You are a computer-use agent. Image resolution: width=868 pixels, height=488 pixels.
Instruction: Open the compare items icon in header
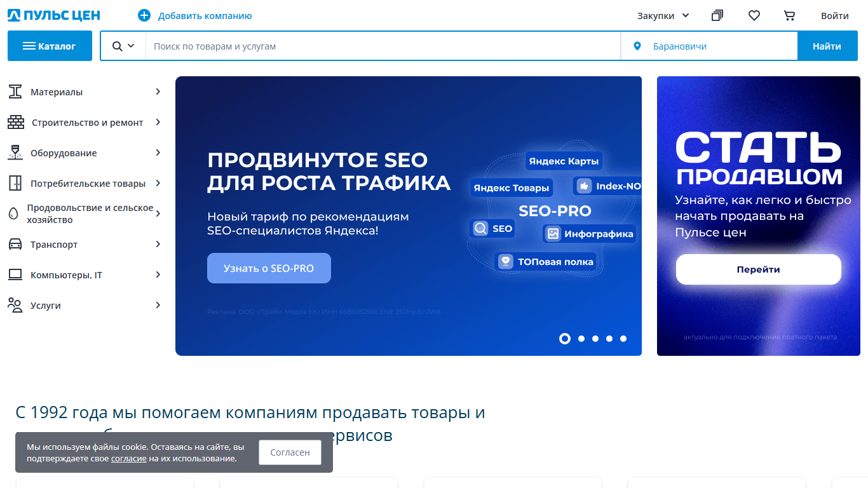[717, 16]
